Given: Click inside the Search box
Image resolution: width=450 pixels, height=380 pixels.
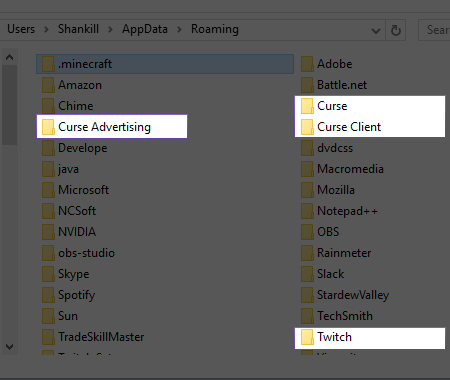Looking at the screenshot, I should (434, 30).
